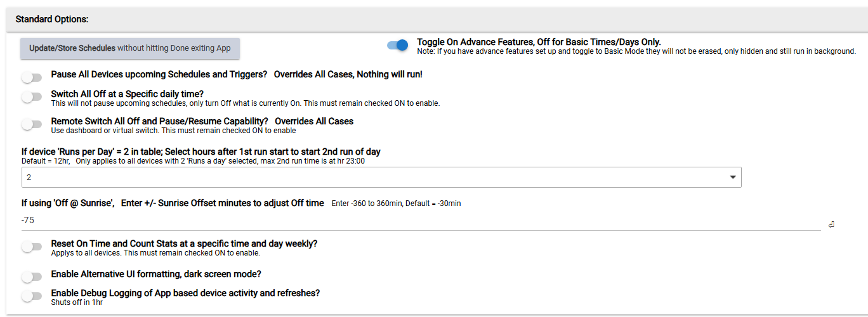Enable the Debug Logging toggle switch
The width and height of the screenshot is (868, 317).
coord(32,296)
